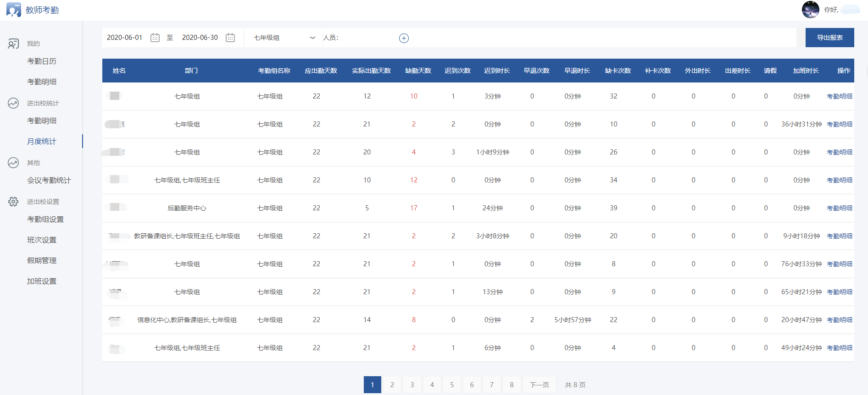868x395 pixels.
Task: Open 考勤明细 link for the first row
Action: [x=839, y=96]
